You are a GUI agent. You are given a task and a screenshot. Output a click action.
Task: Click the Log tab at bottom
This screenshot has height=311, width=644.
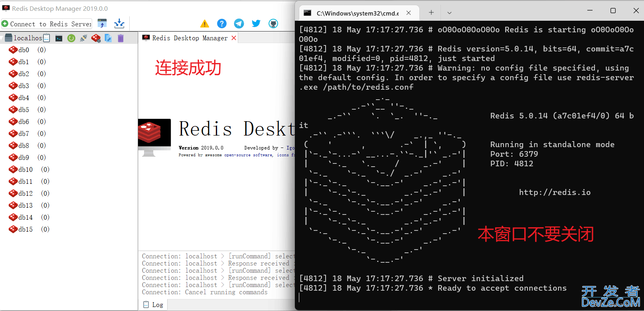click(153, 305)
